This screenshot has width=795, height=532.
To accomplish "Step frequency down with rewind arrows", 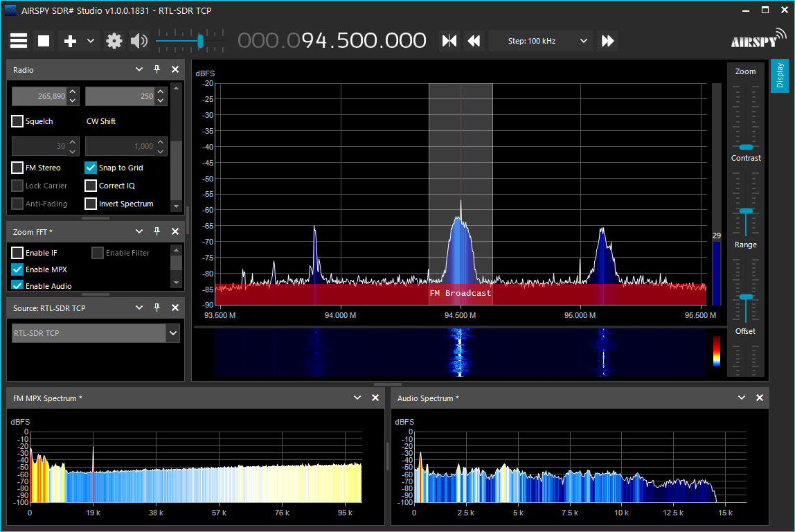I will 474,41.
